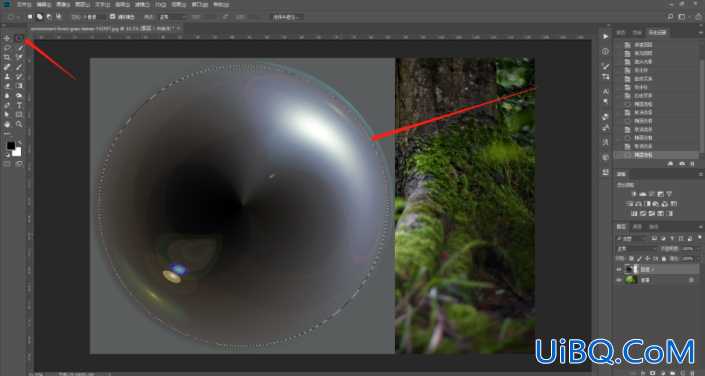The height and width of the screenshot is (376, 705).
Task: Click the 选择并遮住 button
Action: click(286, 17)
